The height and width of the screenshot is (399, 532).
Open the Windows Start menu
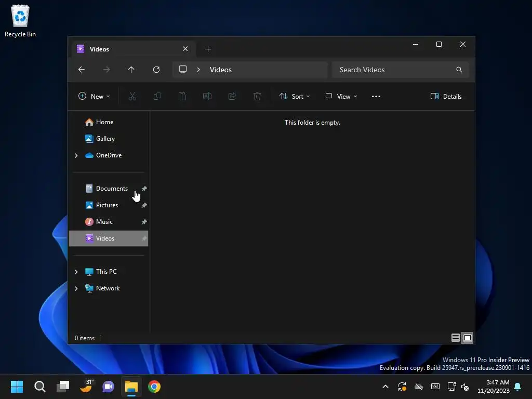[x=17, y=387]
